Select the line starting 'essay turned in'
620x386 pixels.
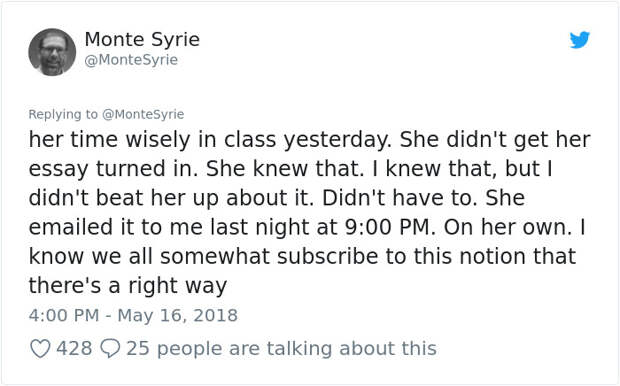click(x=291, y=169)
